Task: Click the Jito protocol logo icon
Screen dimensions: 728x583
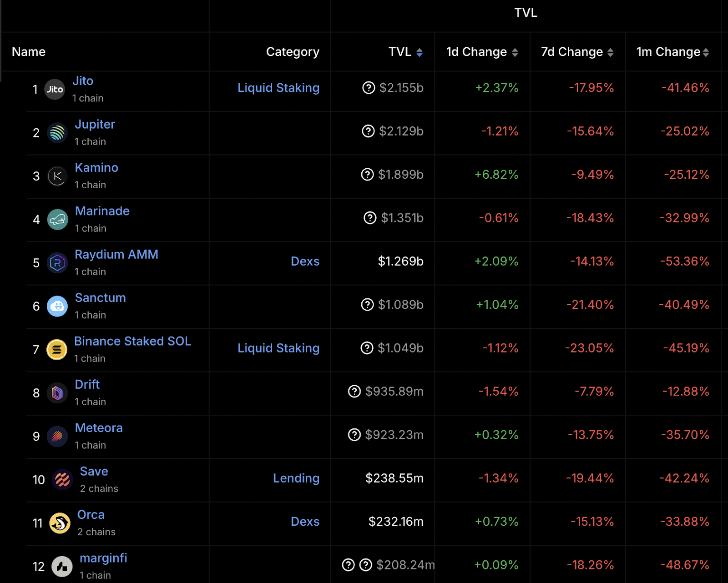Action: pyautogui.click(x=55, y=90)
